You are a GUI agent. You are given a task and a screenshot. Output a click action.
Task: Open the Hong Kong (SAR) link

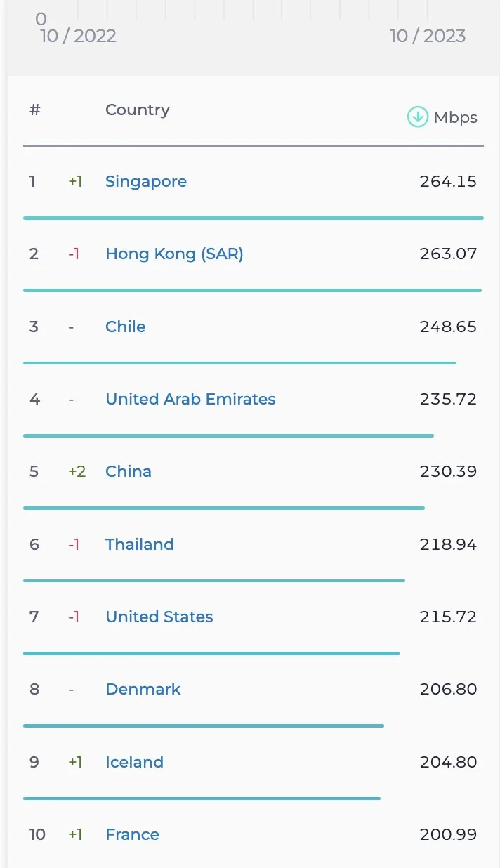174,254
